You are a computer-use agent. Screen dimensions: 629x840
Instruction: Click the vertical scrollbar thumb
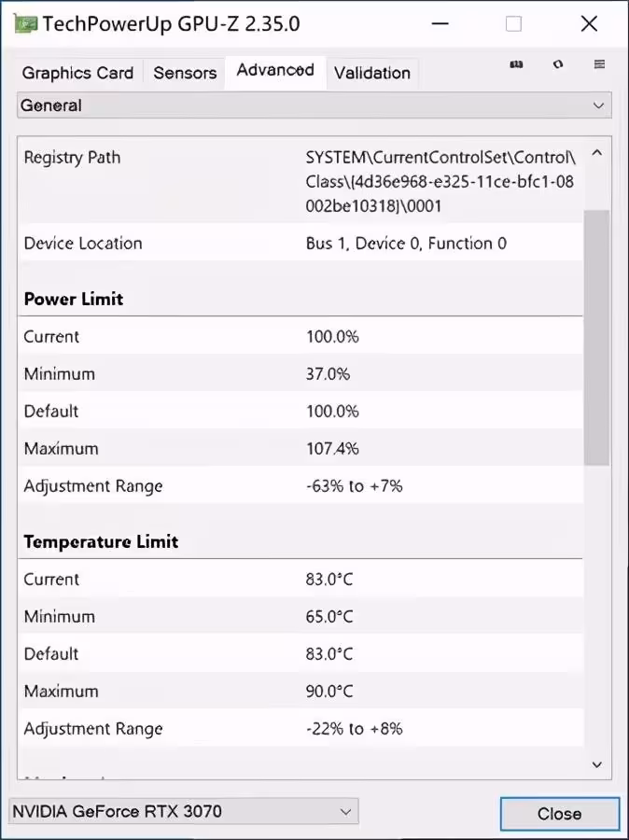597,338
